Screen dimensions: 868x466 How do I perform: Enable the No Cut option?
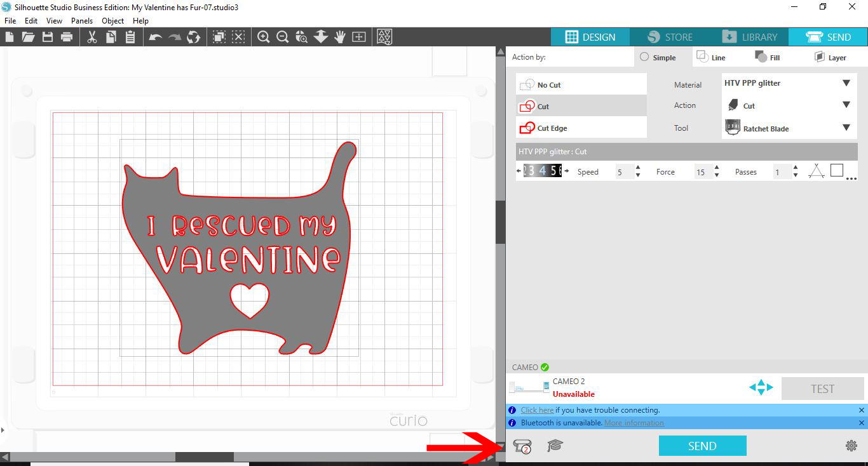click(581, 84)
